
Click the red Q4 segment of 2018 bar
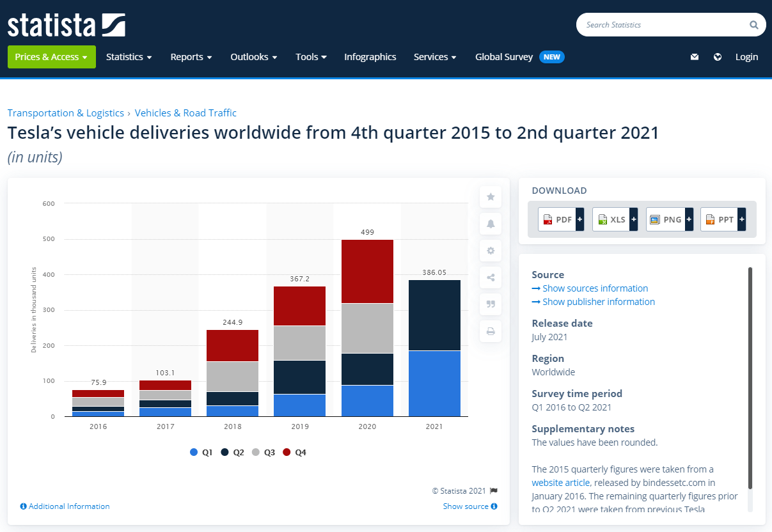pos(233,346)
